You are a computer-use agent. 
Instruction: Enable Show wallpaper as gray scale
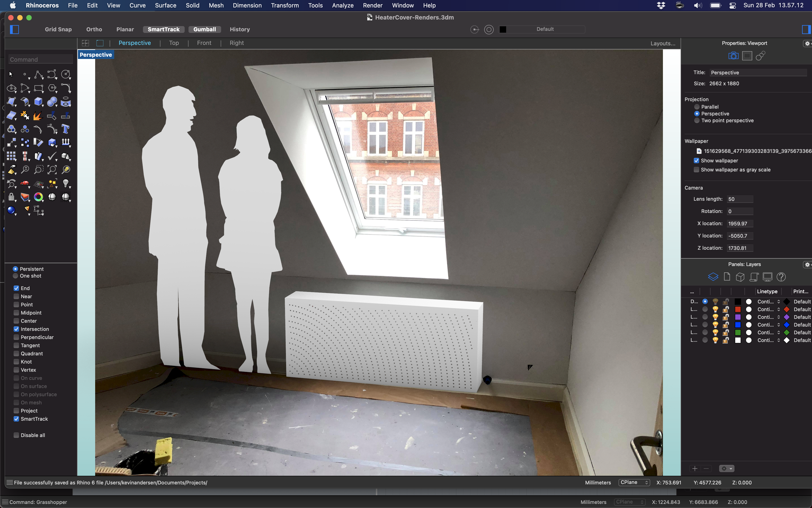[697, 170]
